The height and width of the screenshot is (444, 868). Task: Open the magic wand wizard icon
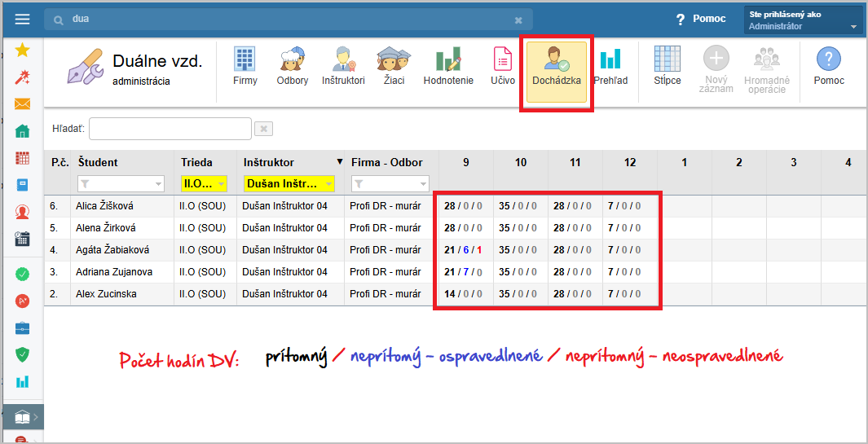[22, 77]
